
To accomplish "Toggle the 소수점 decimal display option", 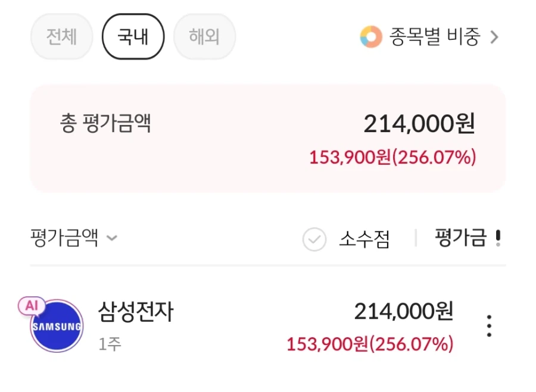I will coord(364,239).
